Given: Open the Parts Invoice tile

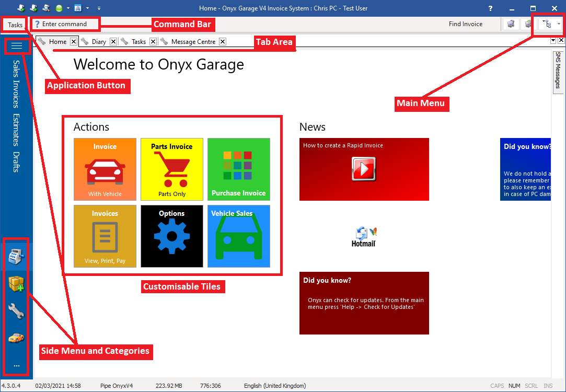Looking at the screenshot, I should pyautogui.click(x=172, y=169).
